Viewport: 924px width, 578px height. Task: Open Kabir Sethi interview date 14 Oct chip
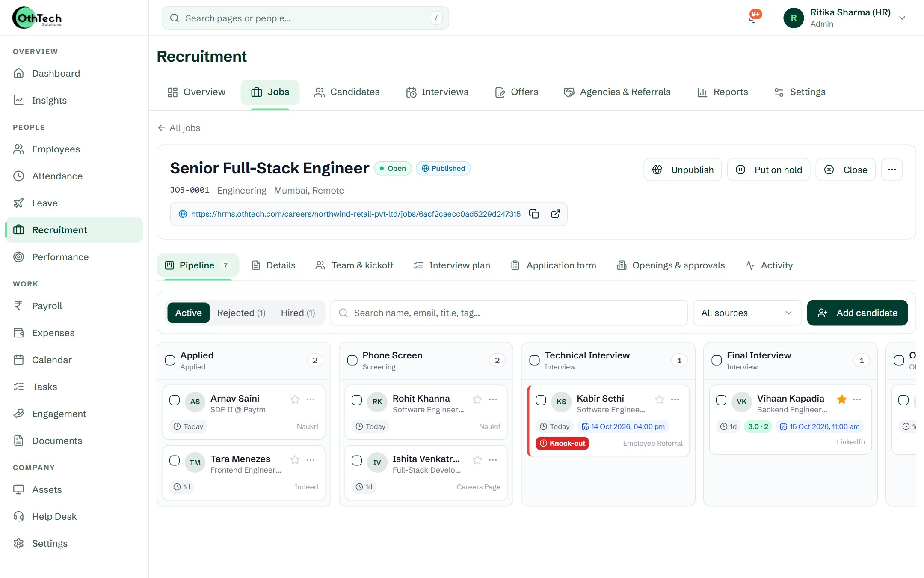pos(623,426)
